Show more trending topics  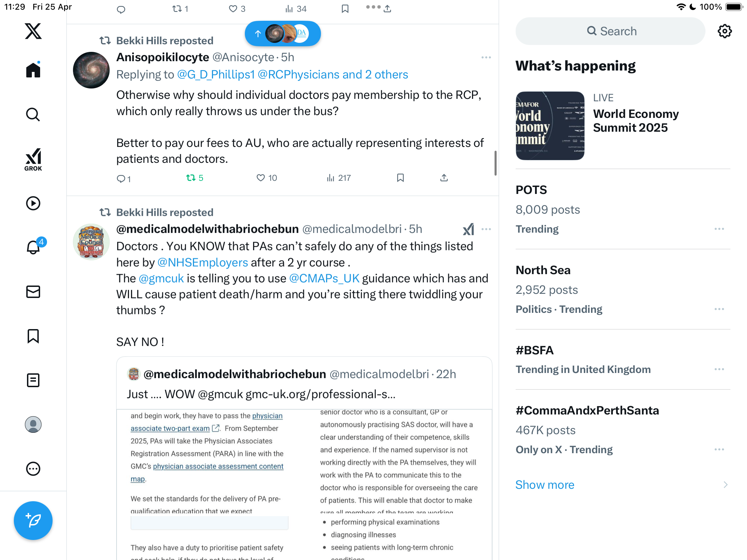pyautogui.click(x=545, y=485)
